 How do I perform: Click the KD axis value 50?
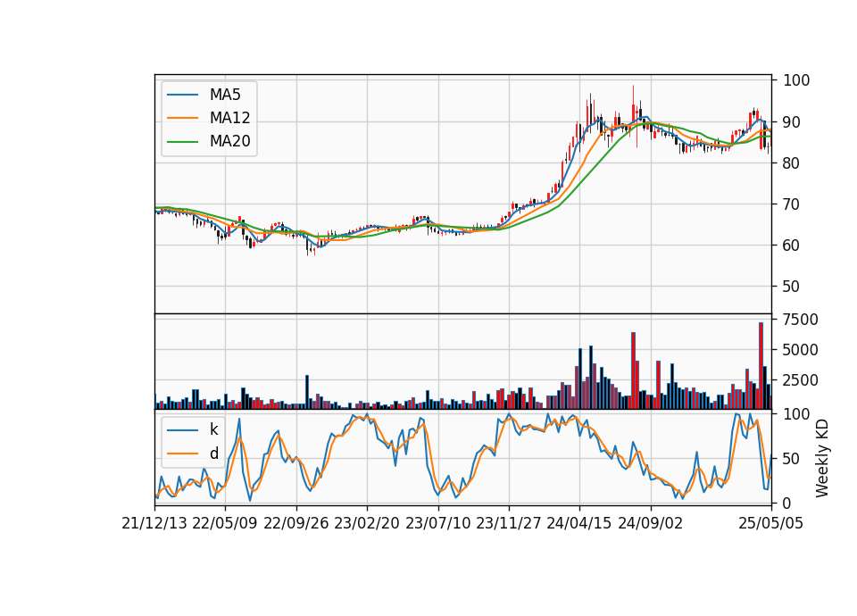tap(792, 459)
